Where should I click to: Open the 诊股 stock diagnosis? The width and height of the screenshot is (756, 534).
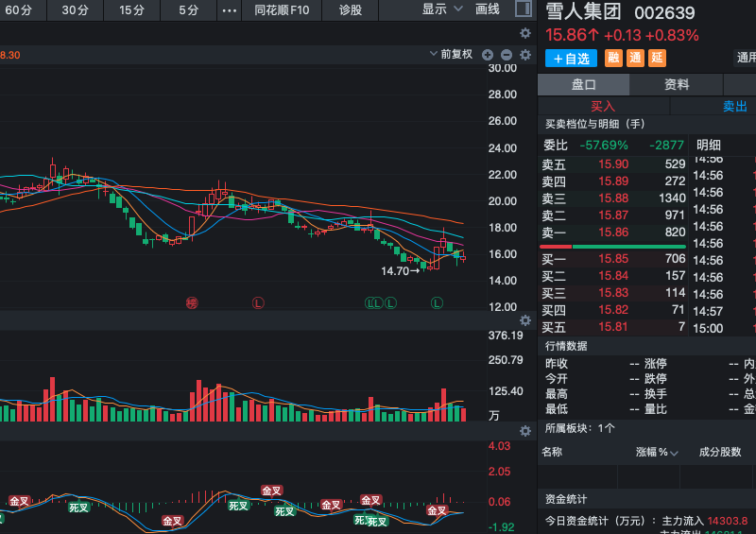[351, 10]
